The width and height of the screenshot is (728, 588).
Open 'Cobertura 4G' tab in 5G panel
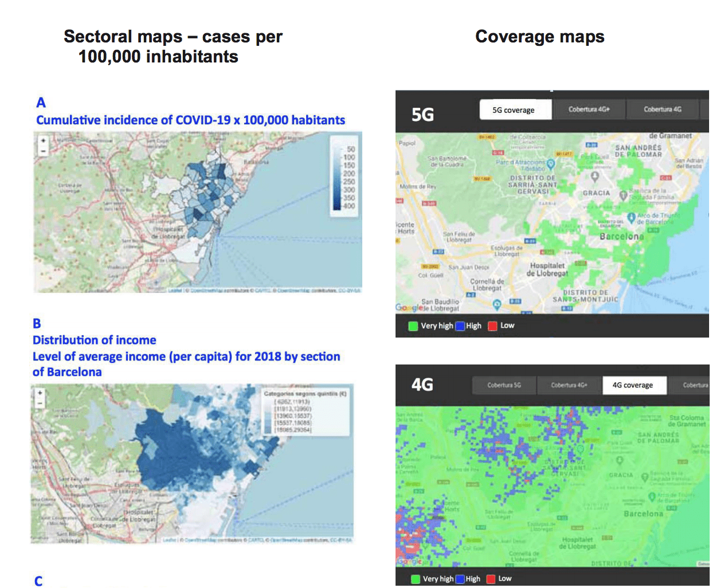[662, 109]
